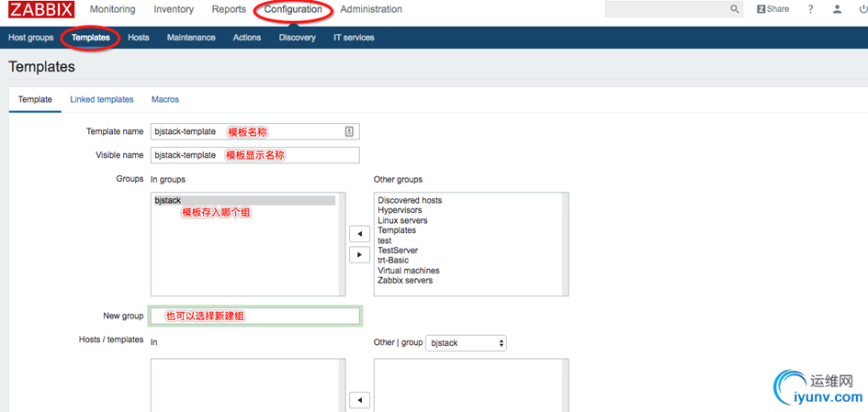
Task: Click the Hosts In list box
Action: pos(248,384)
